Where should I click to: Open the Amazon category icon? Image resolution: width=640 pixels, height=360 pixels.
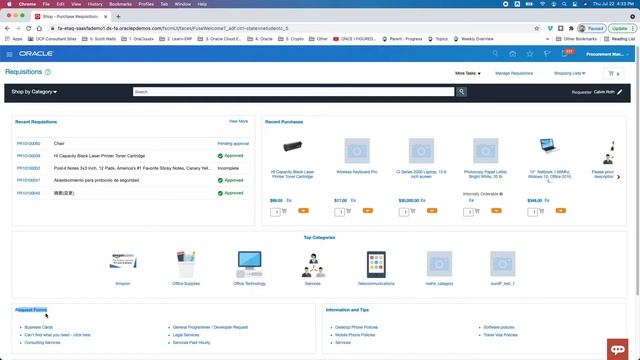tap(123, 261)
